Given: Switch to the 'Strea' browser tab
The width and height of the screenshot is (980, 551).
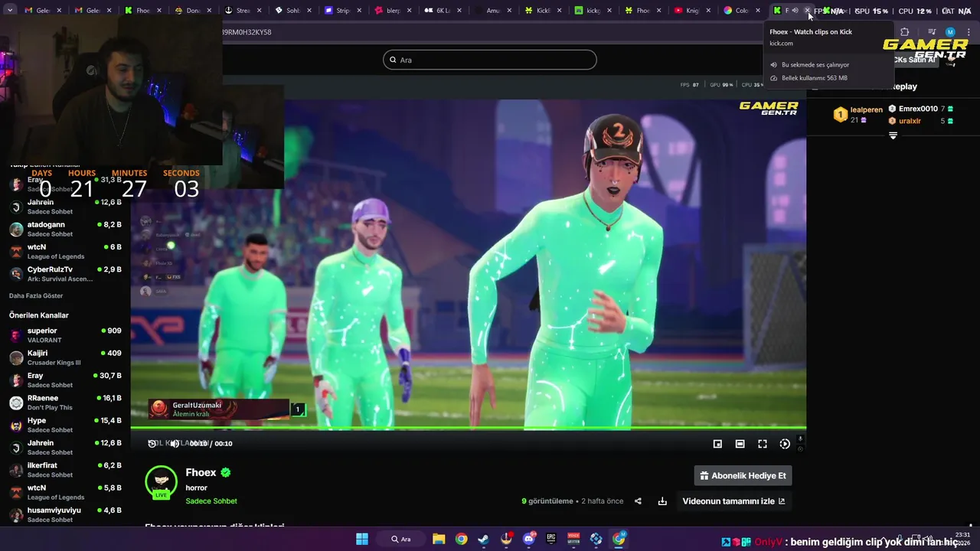Looking at the screenshot, I should (237, 11).
